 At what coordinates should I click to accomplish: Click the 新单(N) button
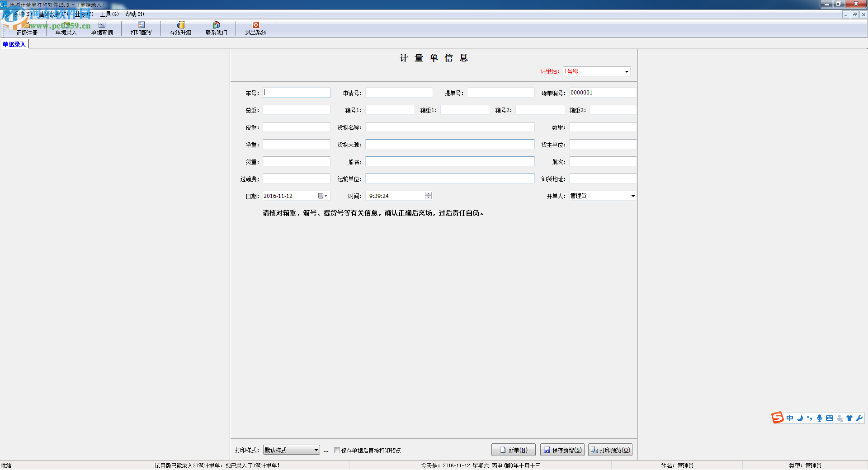(514, 450)
